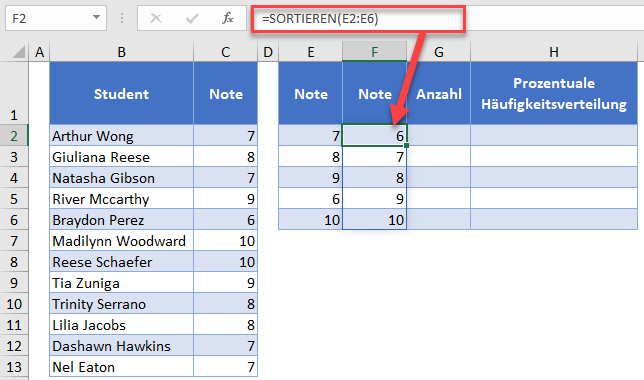Select the 'Giuliana Reese' cell
This screenshot has width=644, height=380.
(122, 157)
